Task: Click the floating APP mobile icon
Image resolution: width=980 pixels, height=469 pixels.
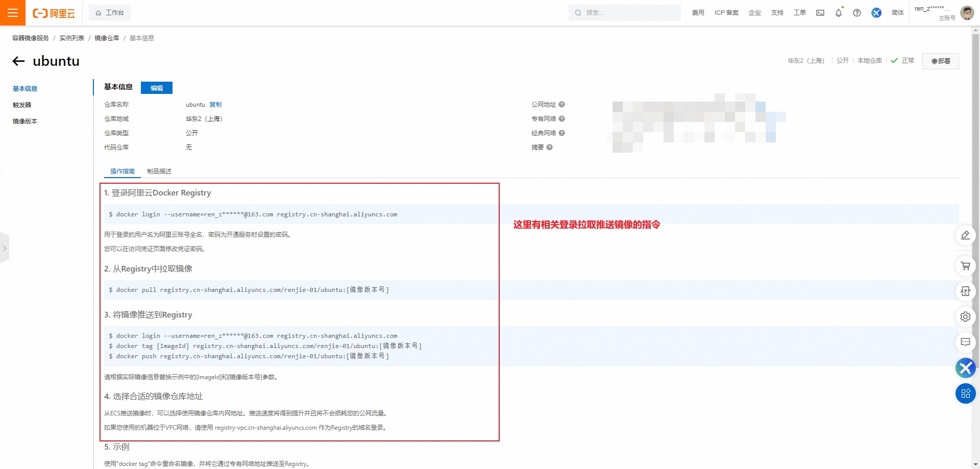Action: (965, 291)
